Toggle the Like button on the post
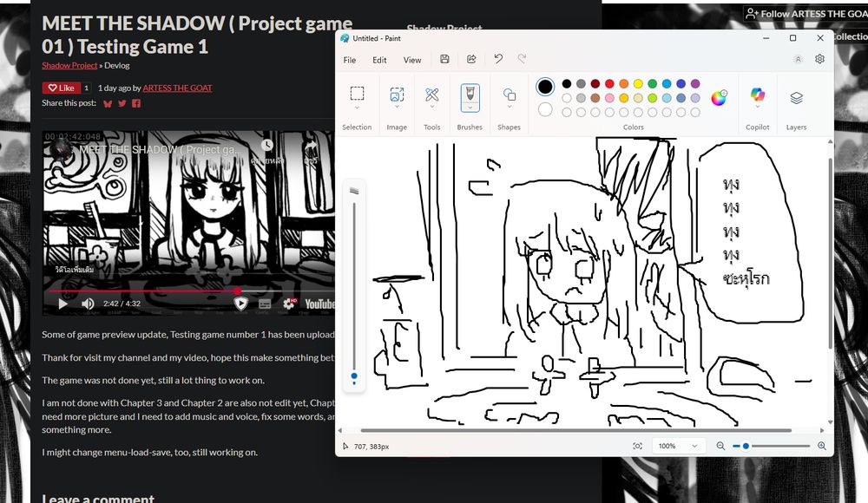Viewport: 868px width, 503px height. [61, 88]
